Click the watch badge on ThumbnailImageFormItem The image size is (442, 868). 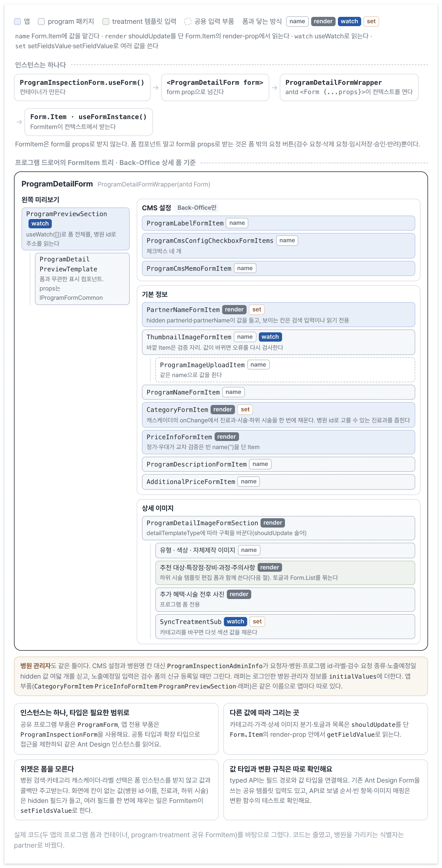point(270,337)
